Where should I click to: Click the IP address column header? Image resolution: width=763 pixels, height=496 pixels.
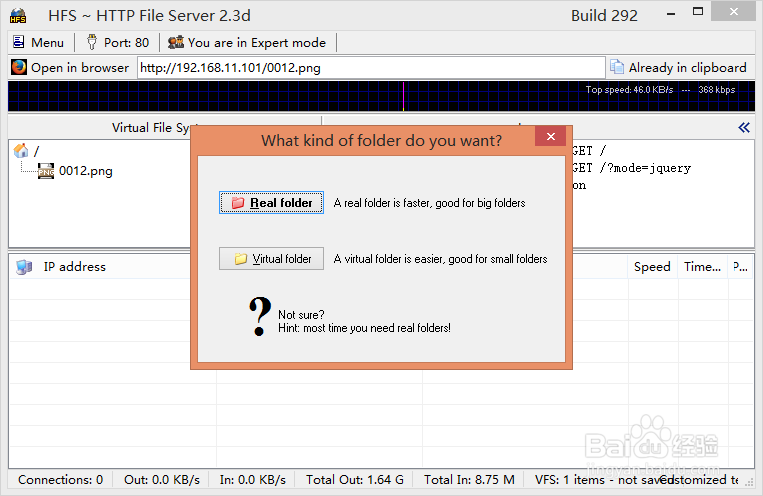(x=74, y=267)
